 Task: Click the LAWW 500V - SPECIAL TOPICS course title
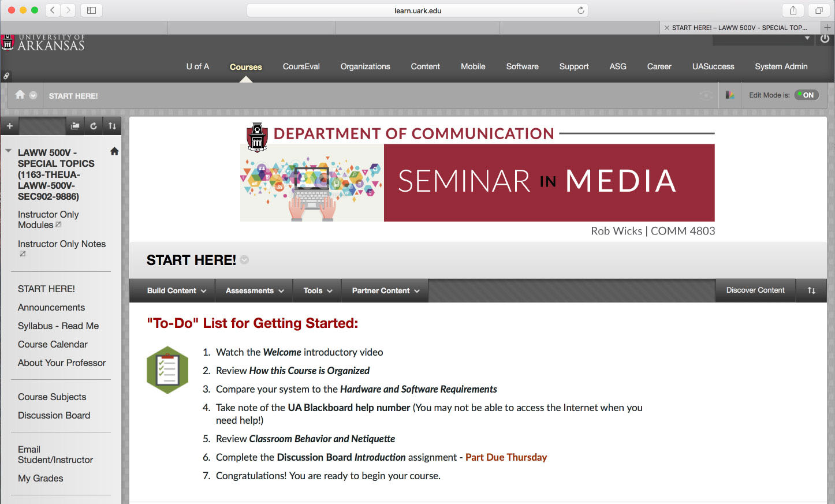click(x=56, y=174)
